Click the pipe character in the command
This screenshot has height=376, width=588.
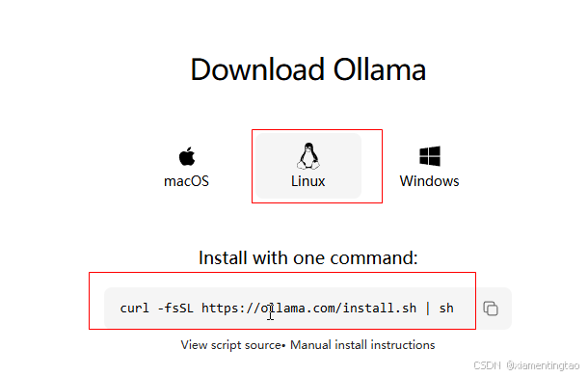click(x=427, y=309)
